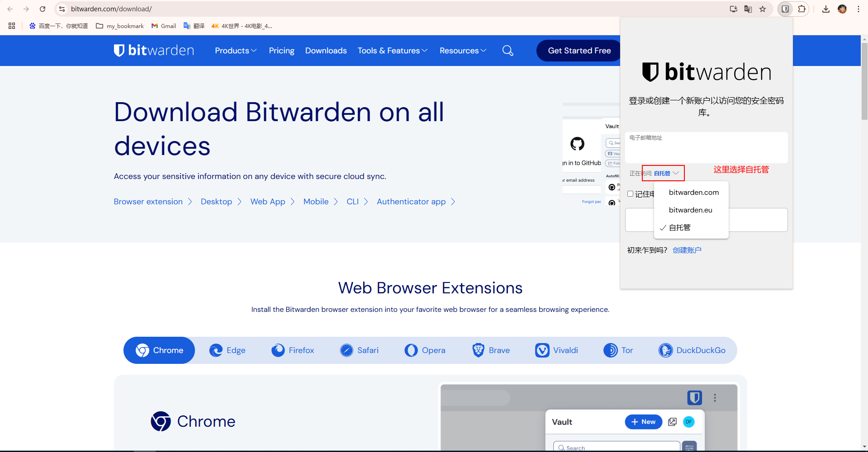Open the Google Translate icon in address bar
Viewport: 868px width, 452px height.
(x=748, y=9)
